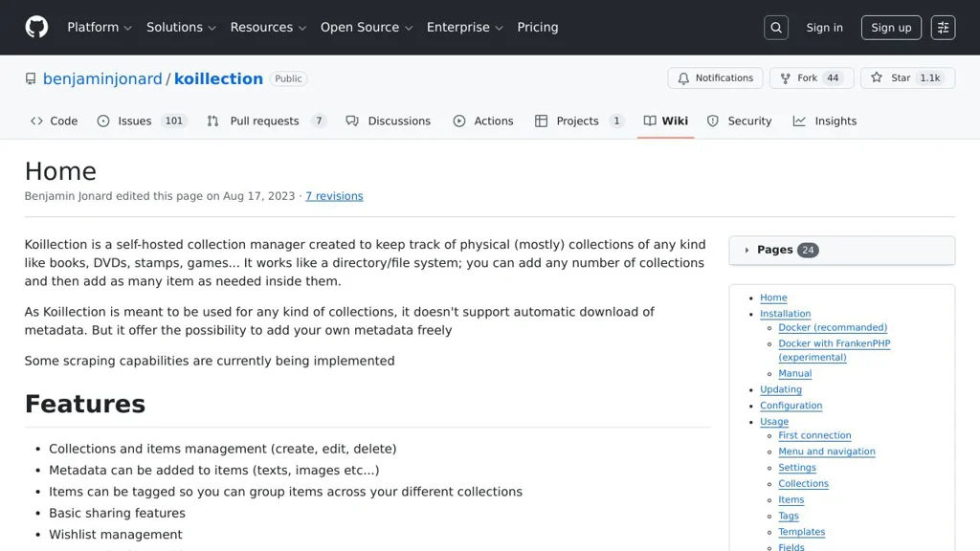Expand the Solutions dropdown menu
The image size is (980, 551).
tap(181, 28)
